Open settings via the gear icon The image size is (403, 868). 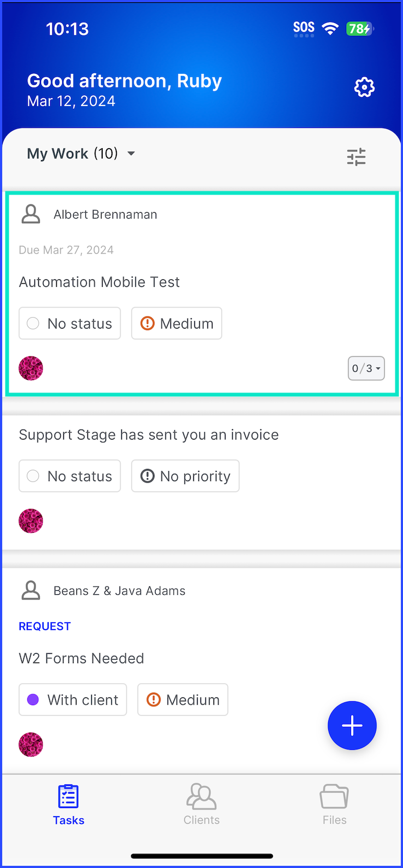click(364, 87)
